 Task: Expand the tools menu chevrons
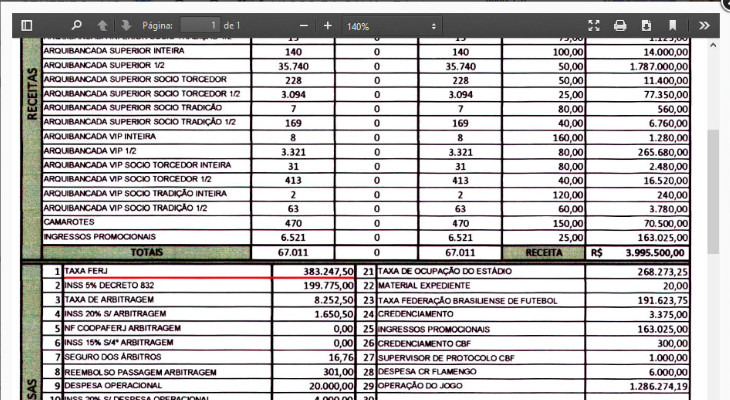[705, 24]
